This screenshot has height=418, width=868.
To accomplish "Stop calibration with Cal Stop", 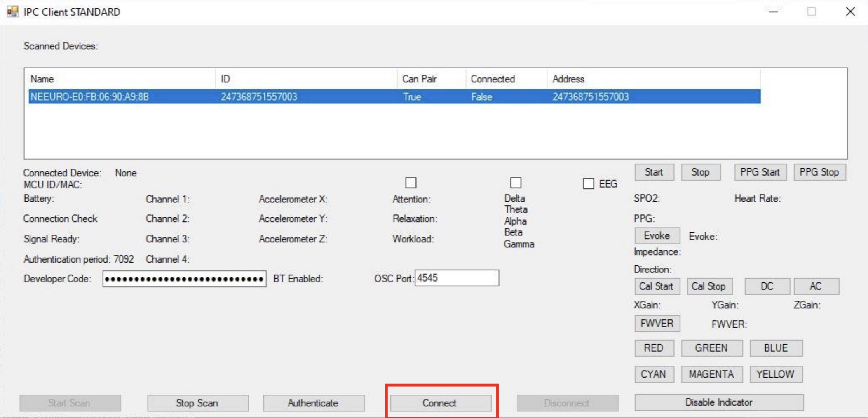I will [711, 286].
